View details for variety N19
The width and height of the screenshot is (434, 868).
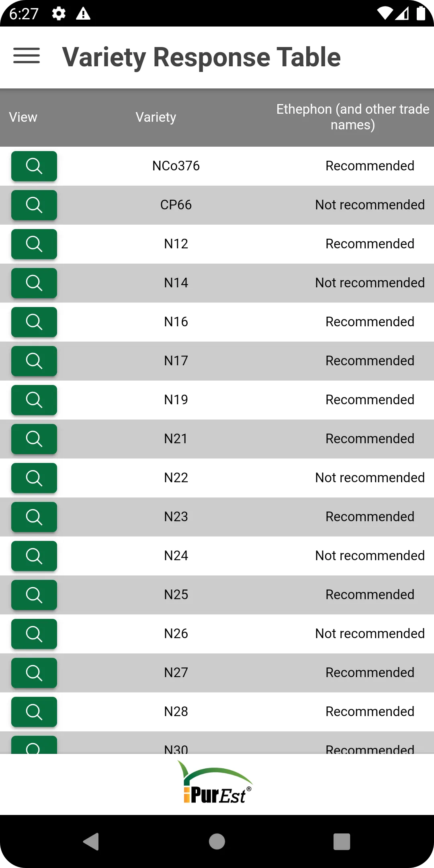tap(34, 400)
